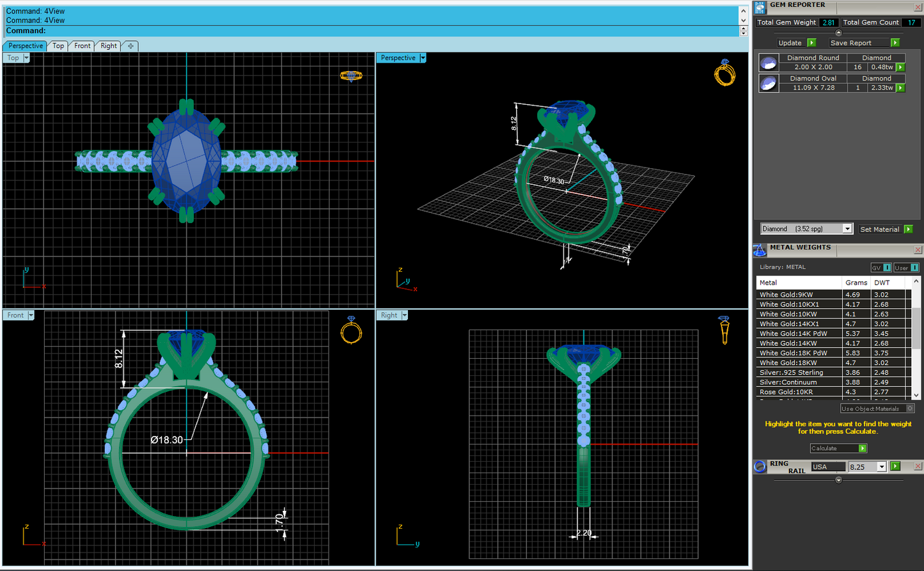The image size is (924, 571).
Task: Select Silver:Continuum metal row
Action: pos(833,382)
